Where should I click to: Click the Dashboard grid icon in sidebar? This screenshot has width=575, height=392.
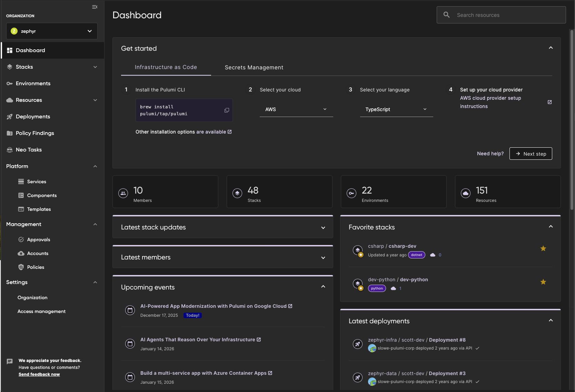pos(10,50)
